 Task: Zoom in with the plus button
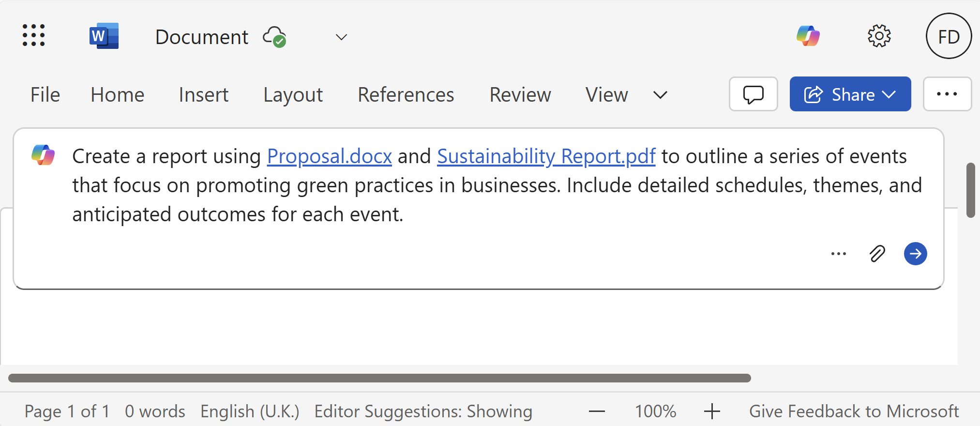click(x=712, y=411)
